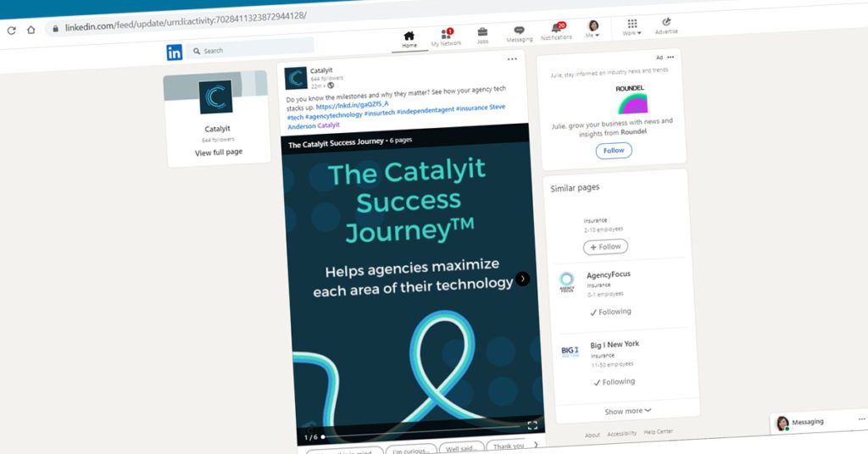Click the Catalyit logo in left sidebar card
The height and width of the screenshot is (454, 868).
(215, 98)
